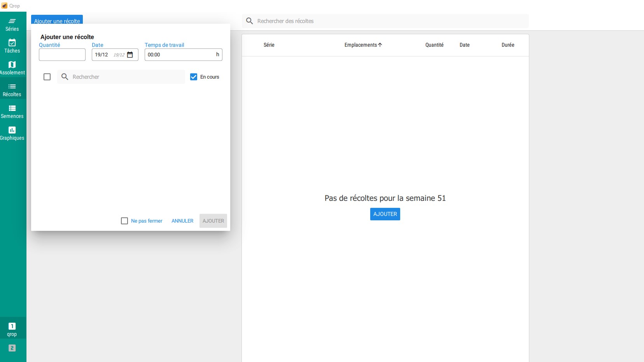Select the Récoltes list icon
The image size is (644, 362).
click(12, 87)
